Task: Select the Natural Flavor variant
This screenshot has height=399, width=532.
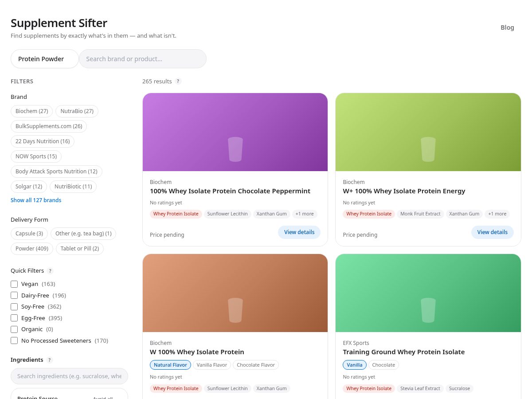Action: [170, 365]
